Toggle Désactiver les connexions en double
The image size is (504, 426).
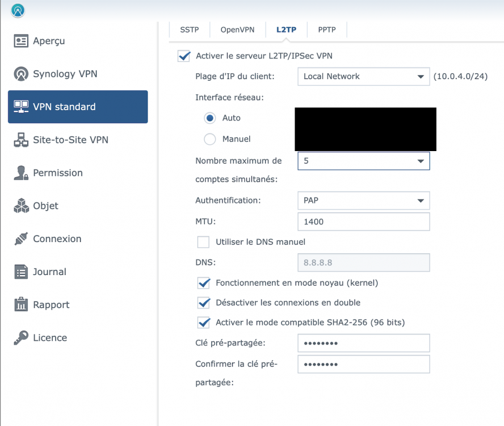(203, 302)
